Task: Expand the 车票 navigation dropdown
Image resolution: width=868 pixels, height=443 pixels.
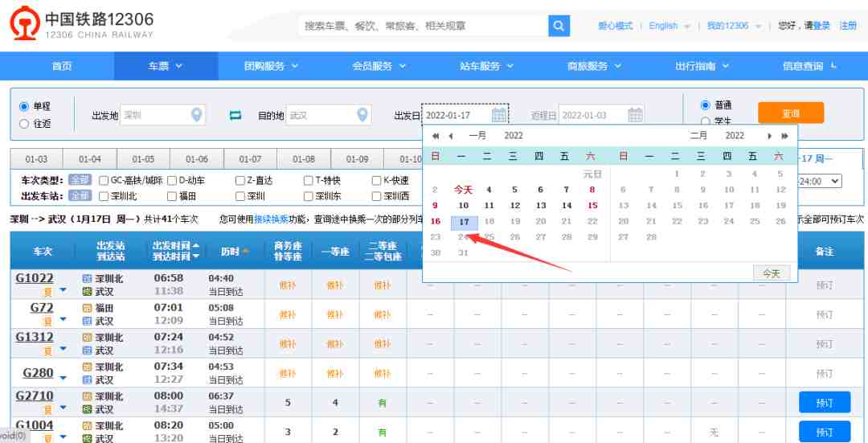Action: pos(166,66)
